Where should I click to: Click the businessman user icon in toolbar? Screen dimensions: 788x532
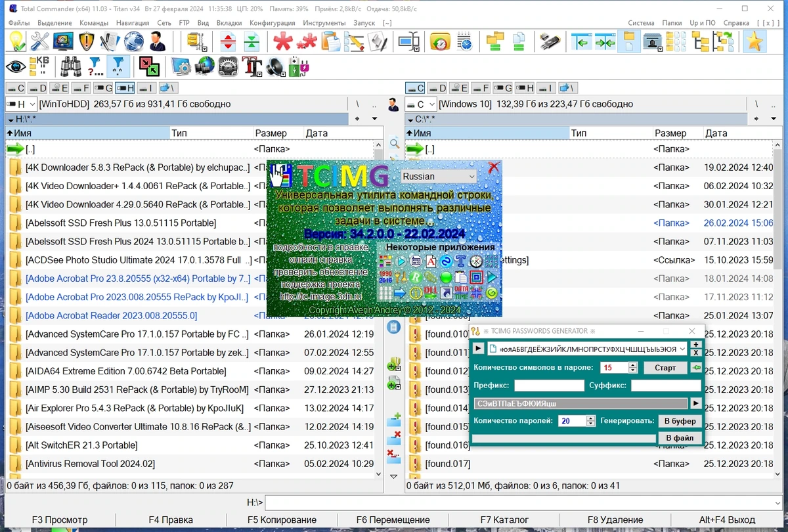point(158,41)
